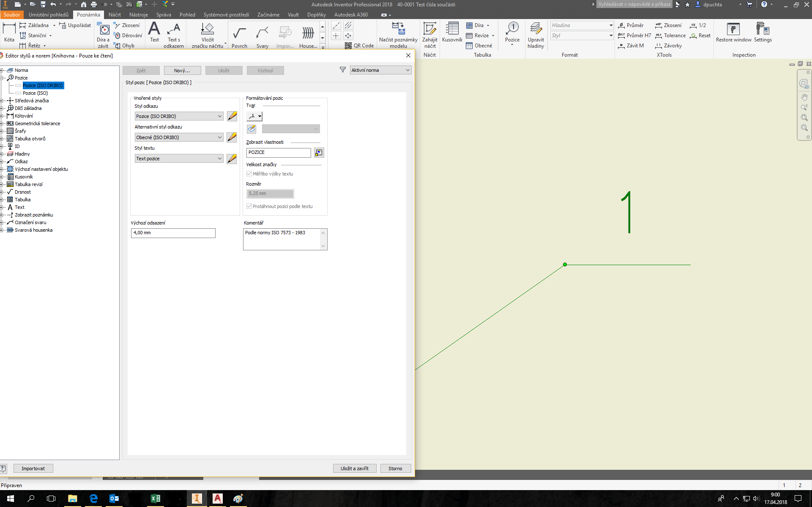Toggle the Měřítko výšky textu checkbox
Viewport: 812px width, 507px height.
249,174
